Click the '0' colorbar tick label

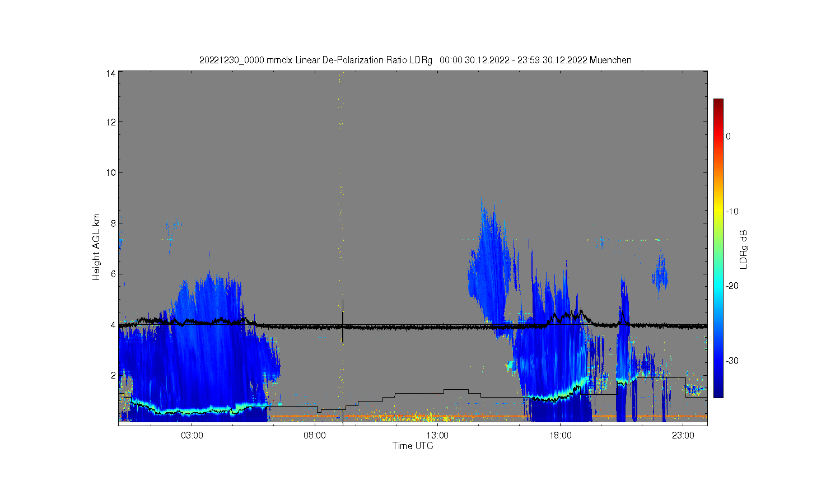click(x=728, y=136)
